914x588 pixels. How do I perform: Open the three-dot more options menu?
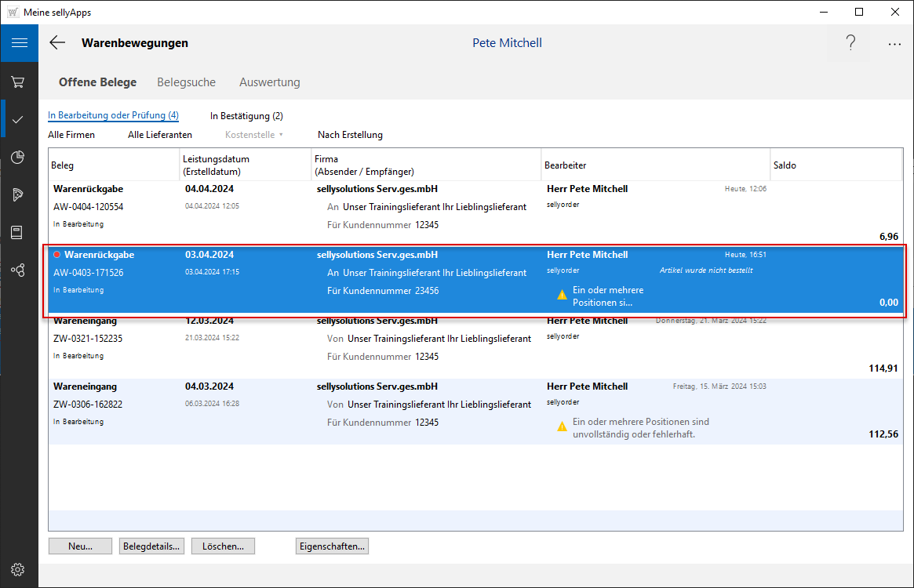(894, 45)
